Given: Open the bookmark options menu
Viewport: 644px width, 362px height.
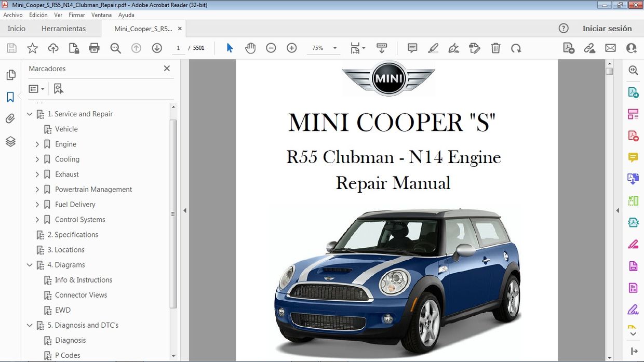Looking at the screenshot, I should (36, 88).
